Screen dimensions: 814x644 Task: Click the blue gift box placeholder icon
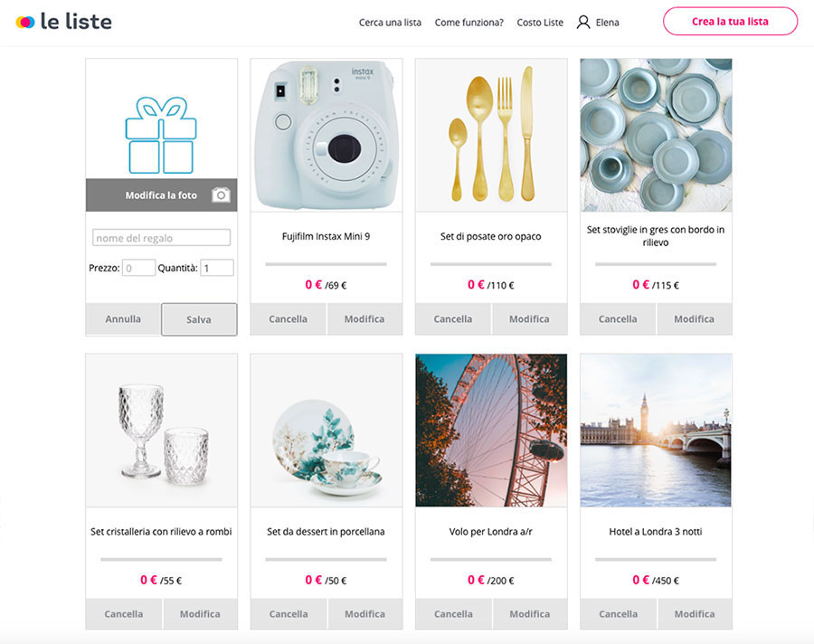click(161, 135)
